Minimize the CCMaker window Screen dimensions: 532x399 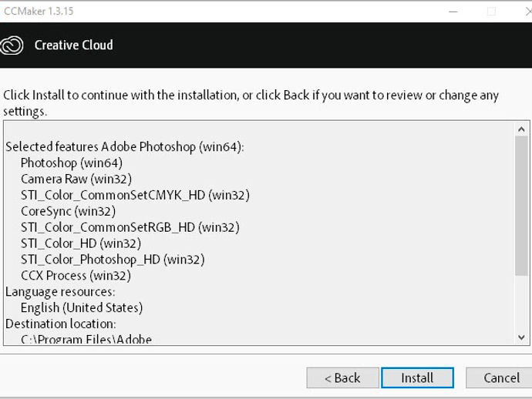(453, 12)
